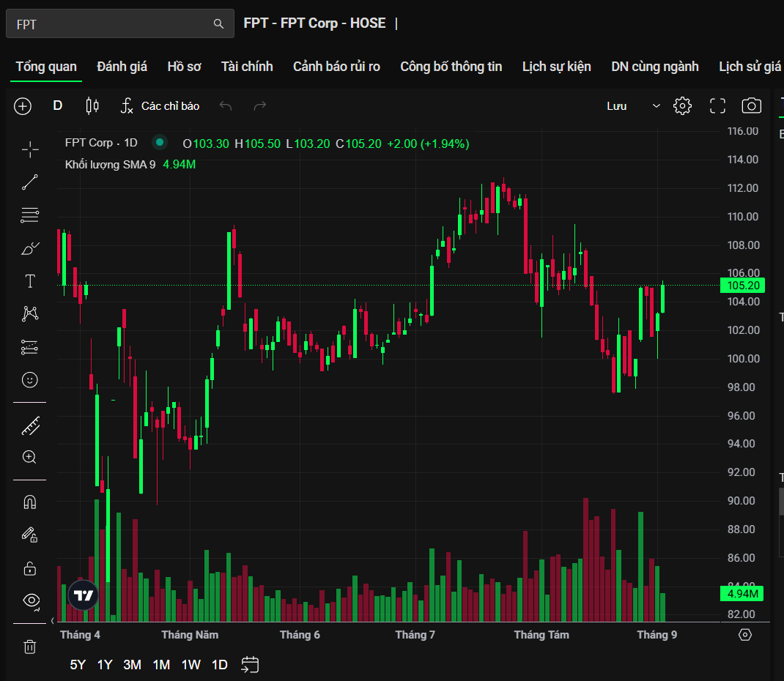784x681 pixels.
Task: Set range to 5Y
Action: click(x=78, y=664)
